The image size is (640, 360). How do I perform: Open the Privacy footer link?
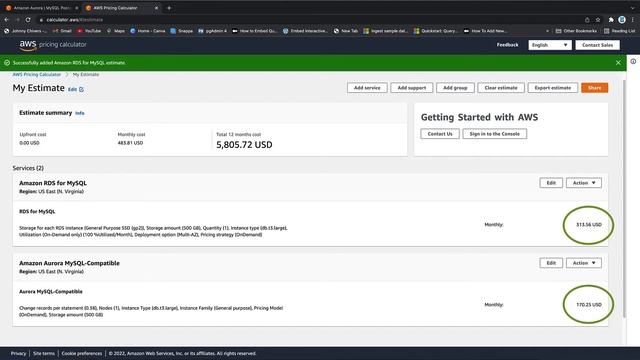point(18,353)
